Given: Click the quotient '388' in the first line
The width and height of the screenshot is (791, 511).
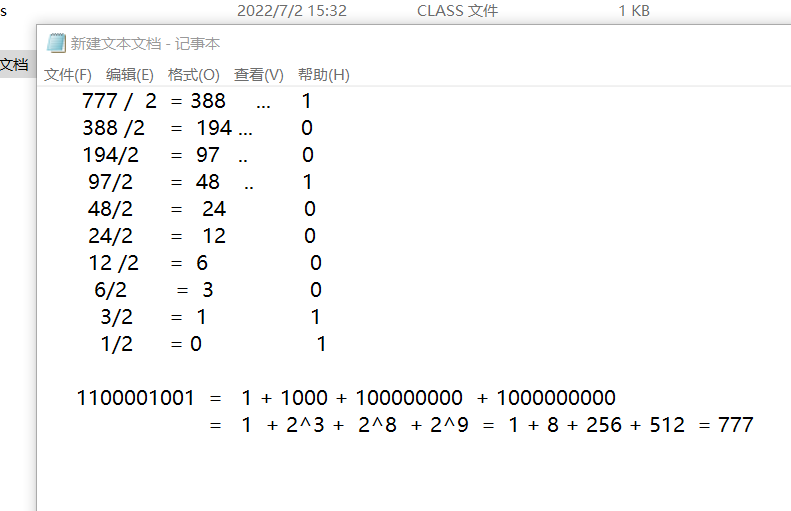Looking at the screenshot, I should 208,101.
